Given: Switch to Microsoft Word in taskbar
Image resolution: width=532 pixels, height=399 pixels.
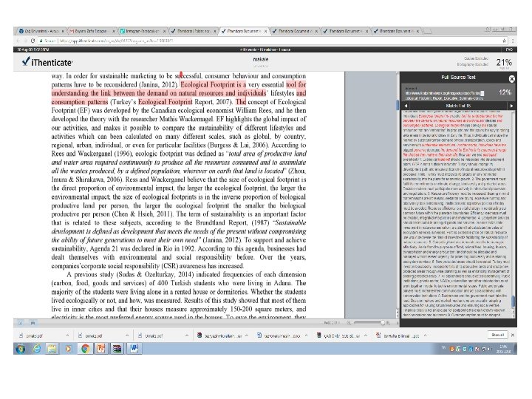Looking at the screenshot, I should pos(134,349).
